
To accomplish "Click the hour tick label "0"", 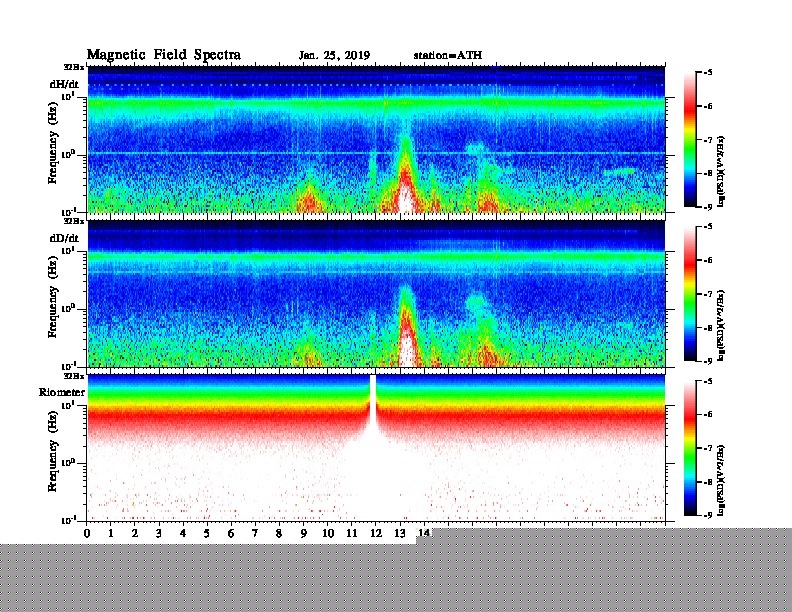I will [87, 533].
